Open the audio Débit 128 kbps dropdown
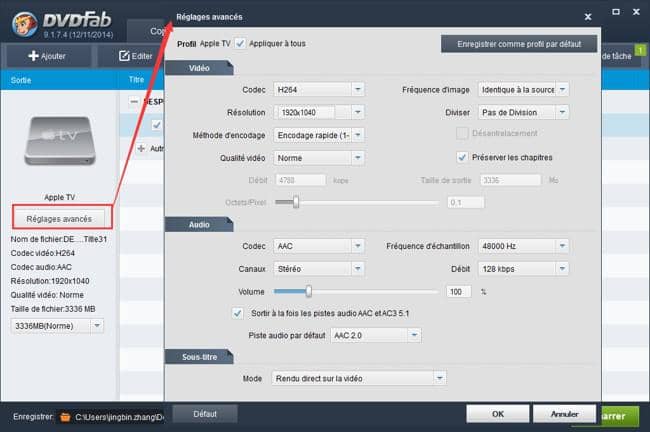 [562, 269]
